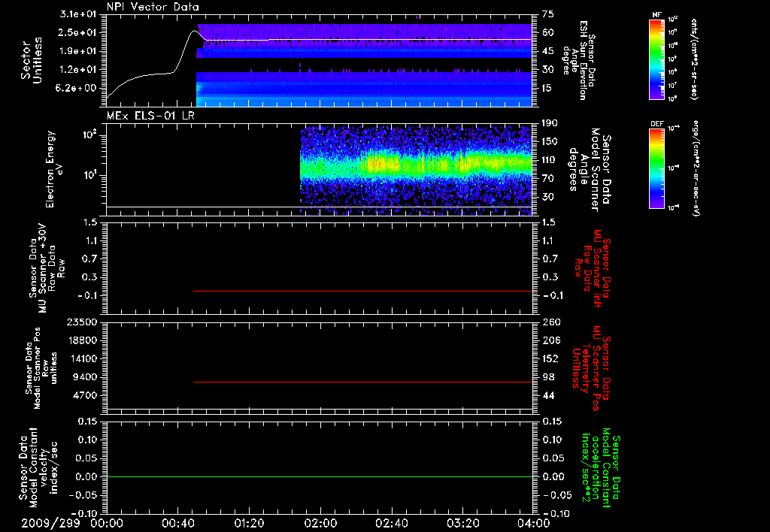Click the cnts/(cm**2-sr-sec) units label
Viewport: 770px width, 532px height.
click(x=694, y=59)
